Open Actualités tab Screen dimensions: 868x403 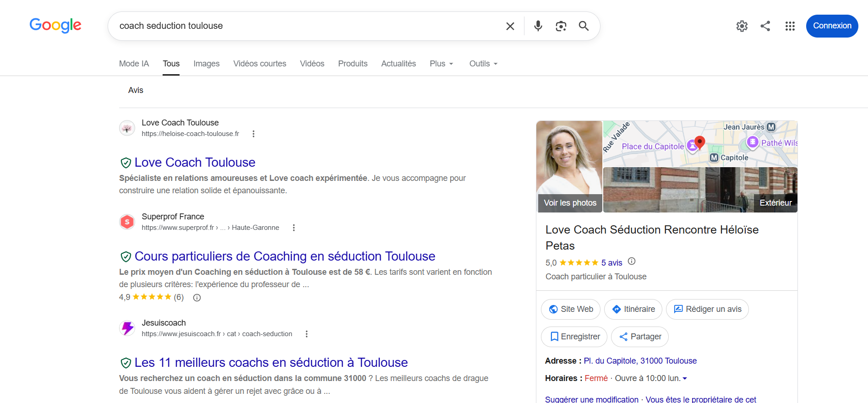pyautogui.click(x=399, y=64)
